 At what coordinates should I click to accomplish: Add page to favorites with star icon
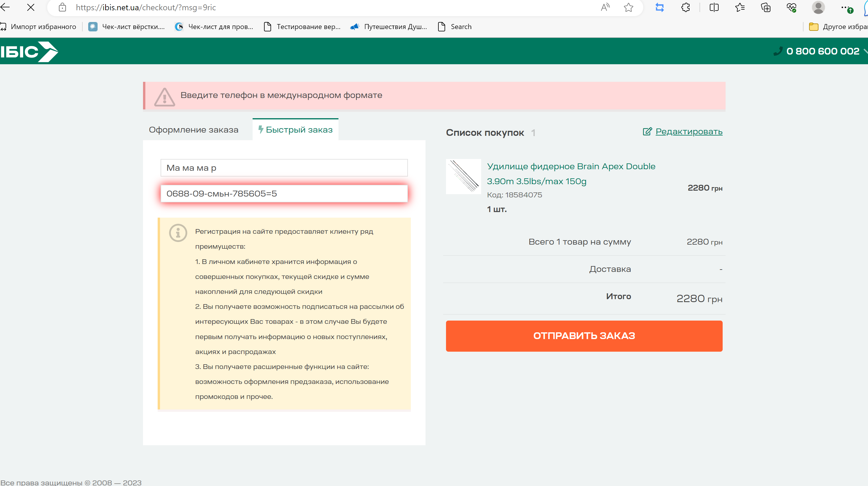628,7
